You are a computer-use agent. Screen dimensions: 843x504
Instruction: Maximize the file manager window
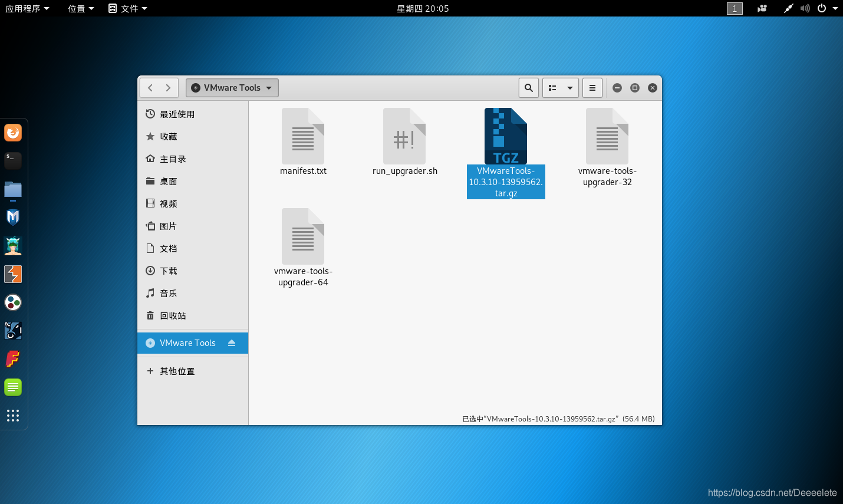coord(635,88)
